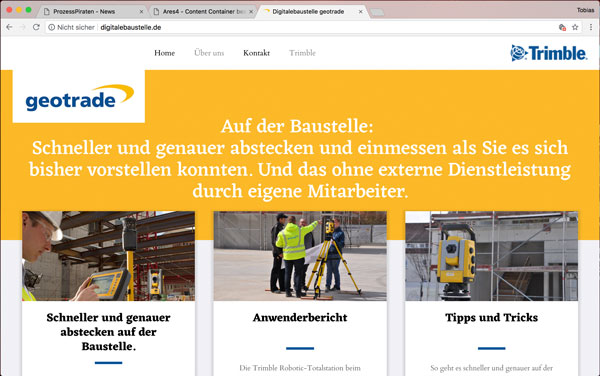
Task: Click 'Die Trimble Robotic-Totalstation beim' text
Action: (300, 368)
